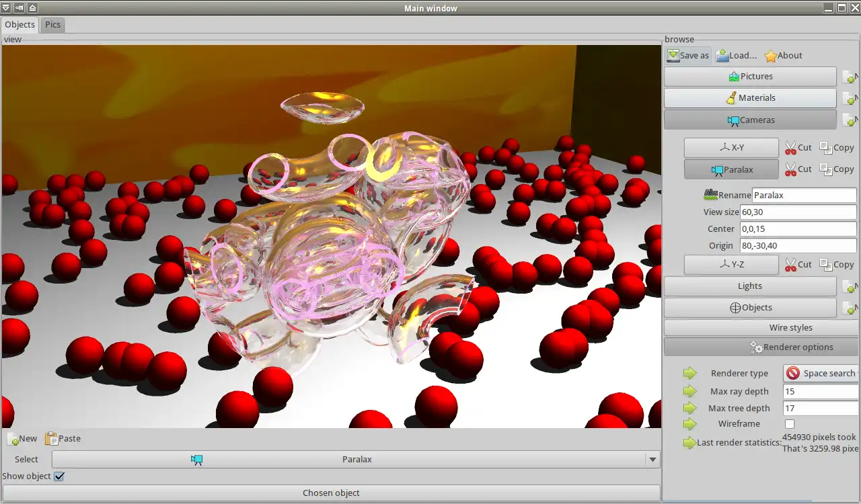
Task: Cut the Paralax camera
Action: click(798, 169)
